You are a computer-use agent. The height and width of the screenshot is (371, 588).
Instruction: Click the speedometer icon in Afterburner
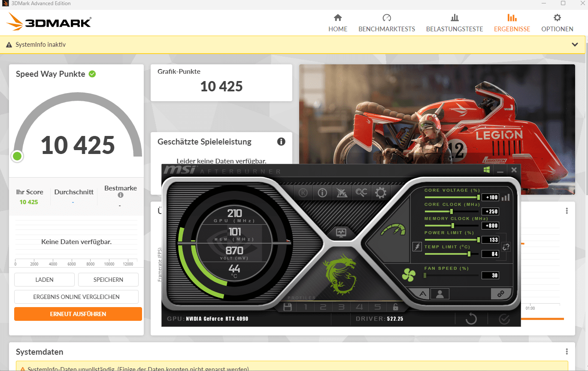click(393, 229)
